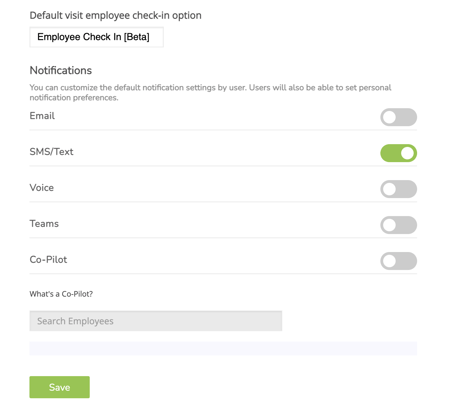Click the green Save button
This screenshot has height=410, width=476.
(59, 387)
